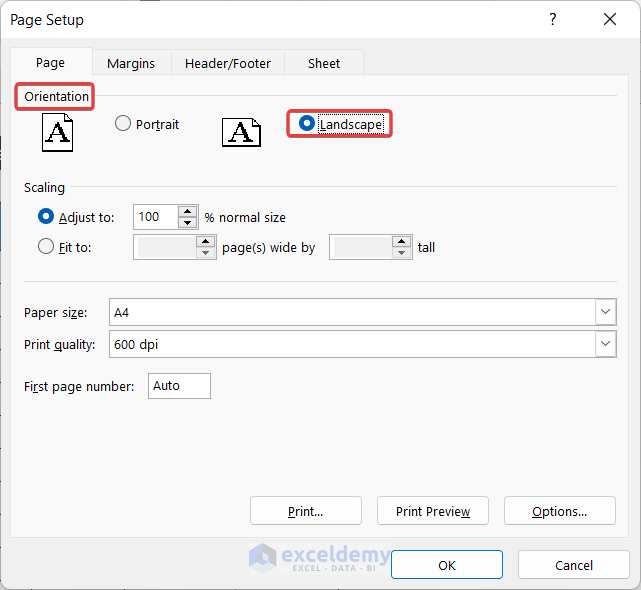This screenshot has width=641, height=590.
Task: Open printer Options button
Action: (559, 511)
